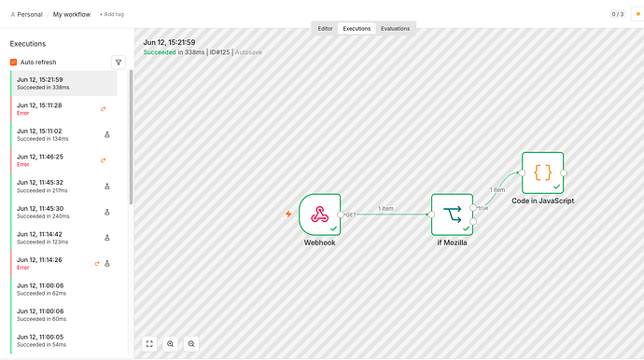
Task: Select execution succeeded in 62ms
Action: 64,289
